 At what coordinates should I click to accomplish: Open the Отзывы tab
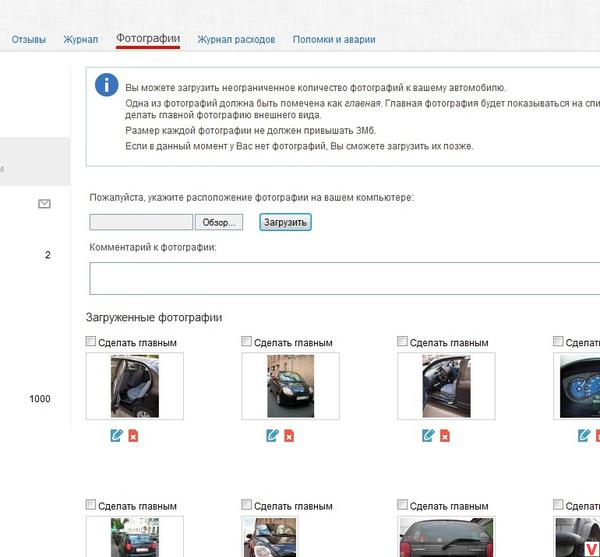pyautogui.click(x=29, y=39)
